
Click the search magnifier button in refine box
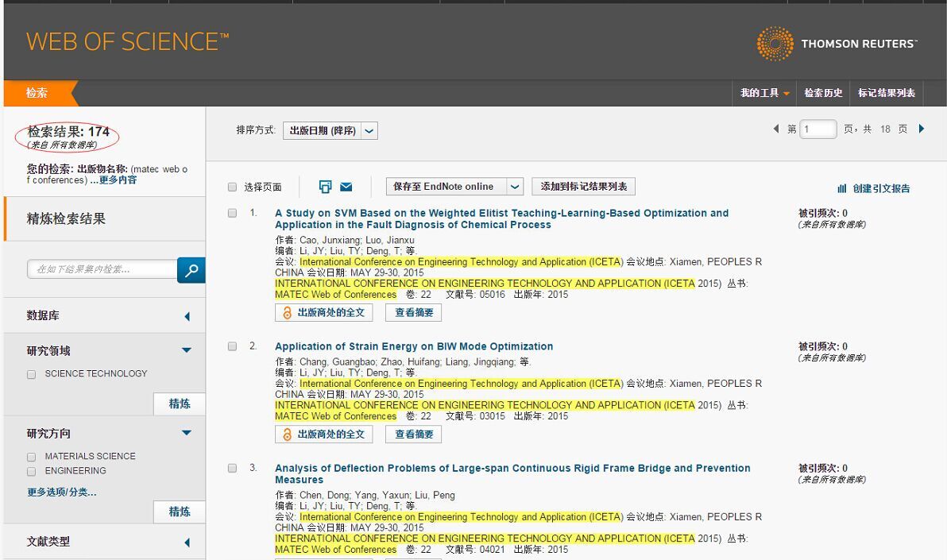pyautogui.click(x=191, y=270)
